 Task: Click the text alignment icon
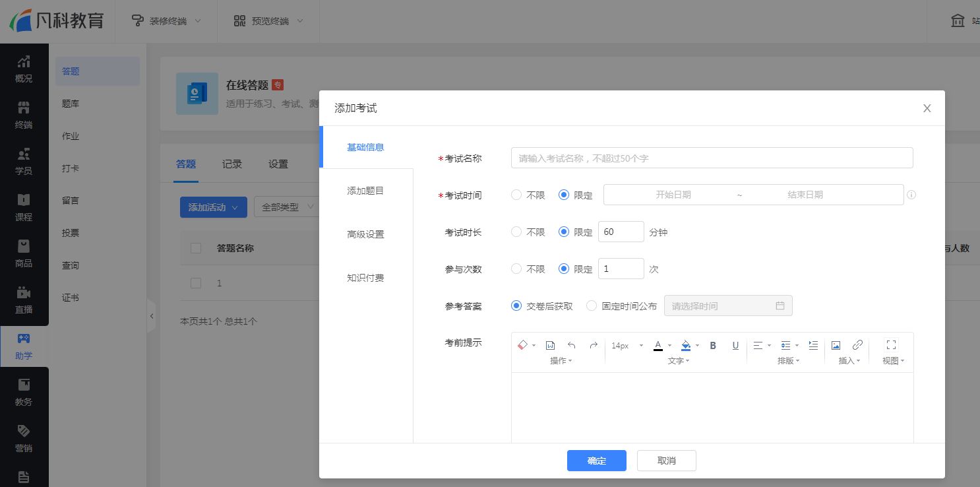[x=758, y=345]
